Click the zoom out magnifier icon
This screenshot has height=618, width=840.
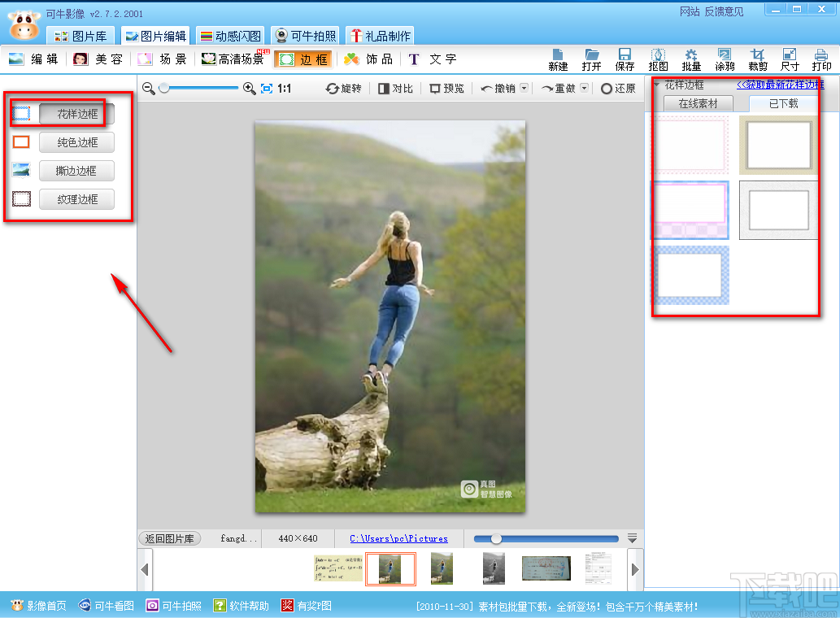click(x=148, y=89)
